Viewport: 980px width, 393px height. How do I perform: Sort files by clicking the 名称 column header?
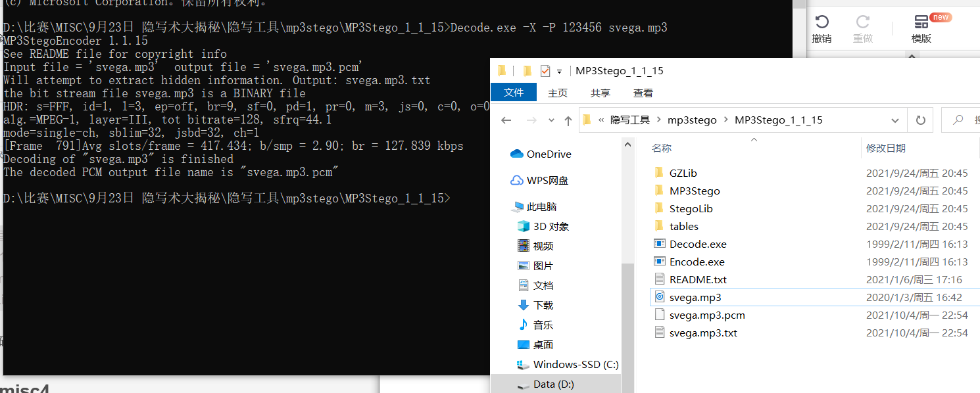661,148
